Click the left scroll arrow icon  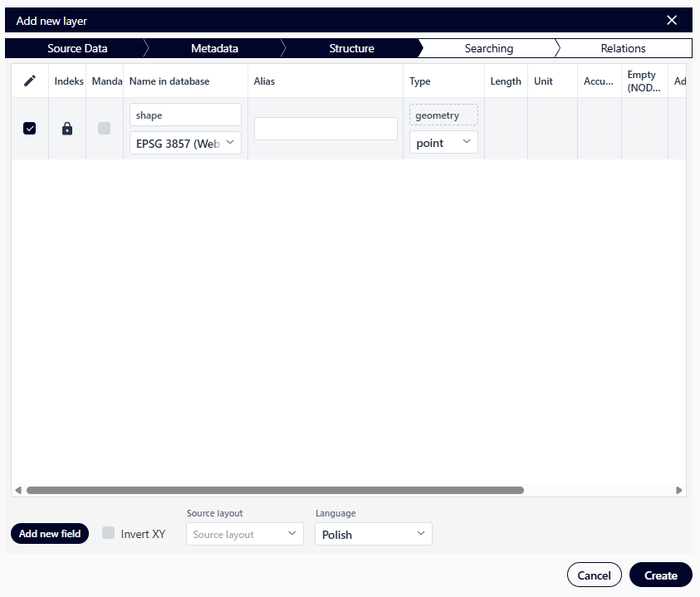click(17, 490)
